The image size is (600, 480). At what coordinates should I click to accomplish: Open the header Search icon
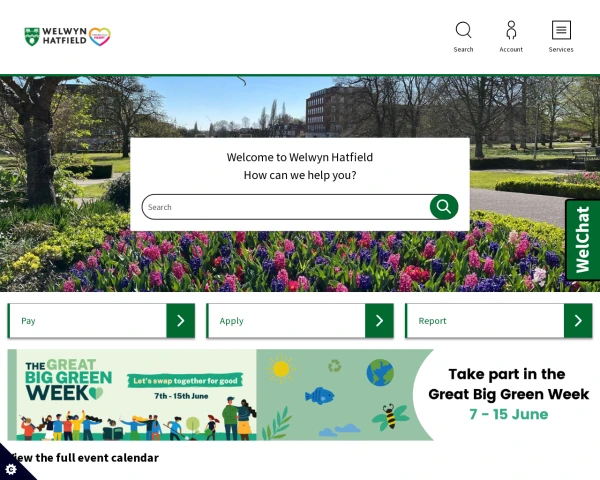click(463, 37)
